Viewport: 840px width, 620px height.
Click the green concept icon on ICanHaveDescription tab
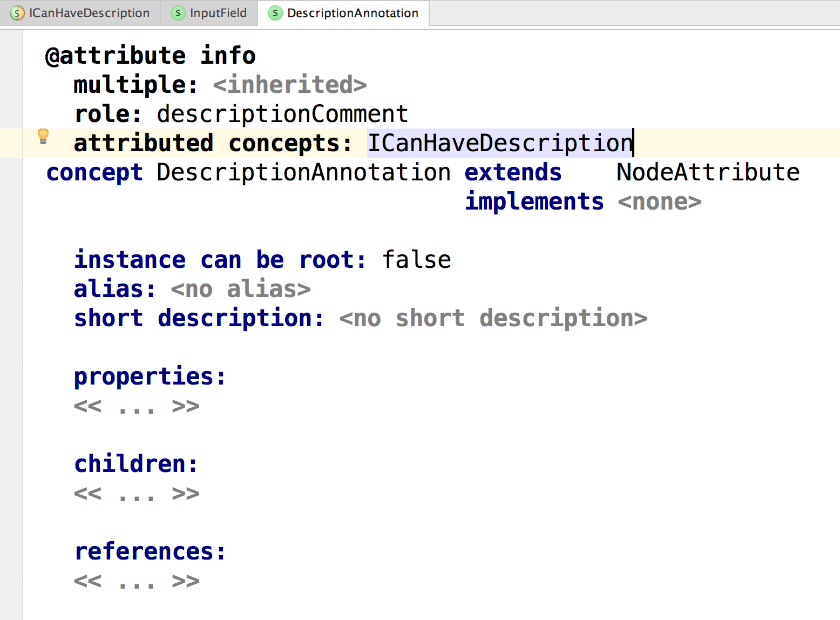coord(17,12)
